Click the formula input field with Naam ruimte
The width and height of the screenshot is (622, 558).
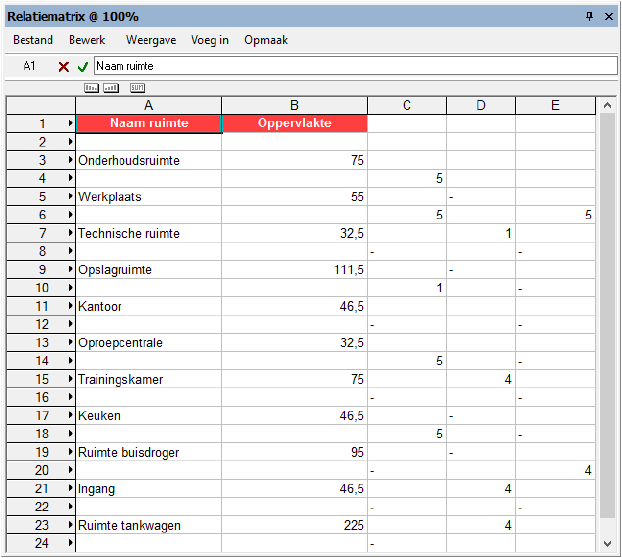[355, 66]
